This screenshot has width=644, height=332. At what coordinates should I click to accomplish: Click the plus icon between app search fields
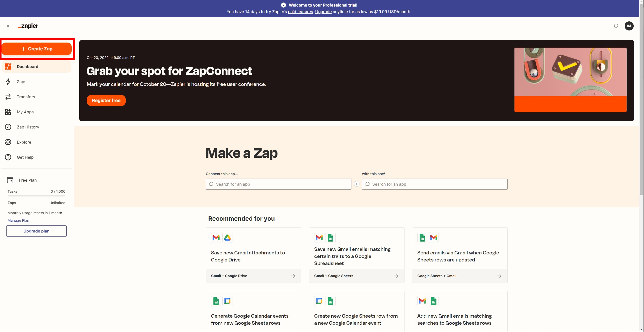point(356,184)
